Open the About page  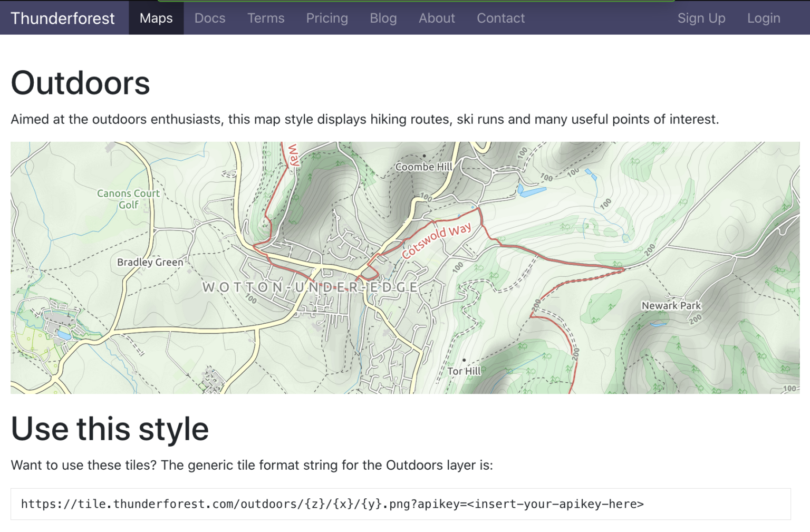437,18
